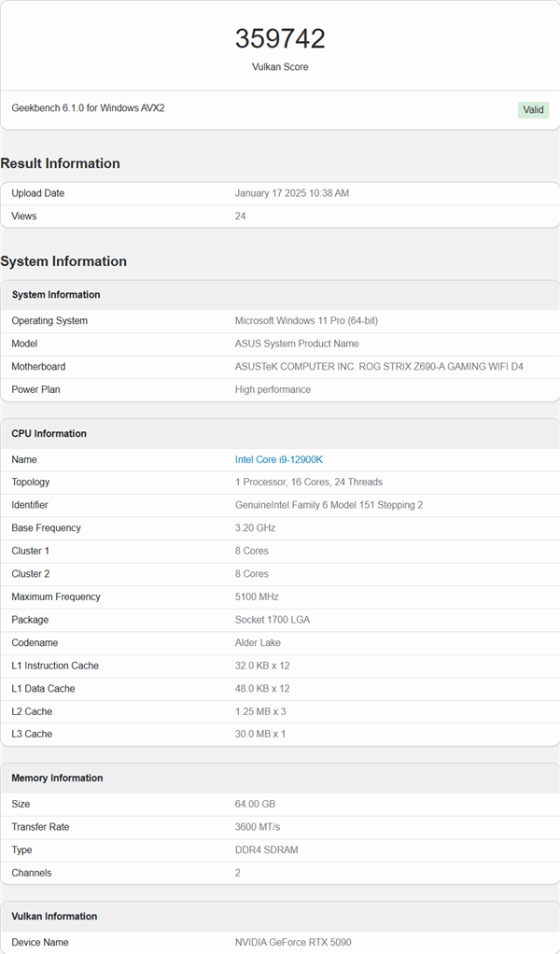
Task: Click the ASUS System Product Name model value
Action: click(296, 344)
